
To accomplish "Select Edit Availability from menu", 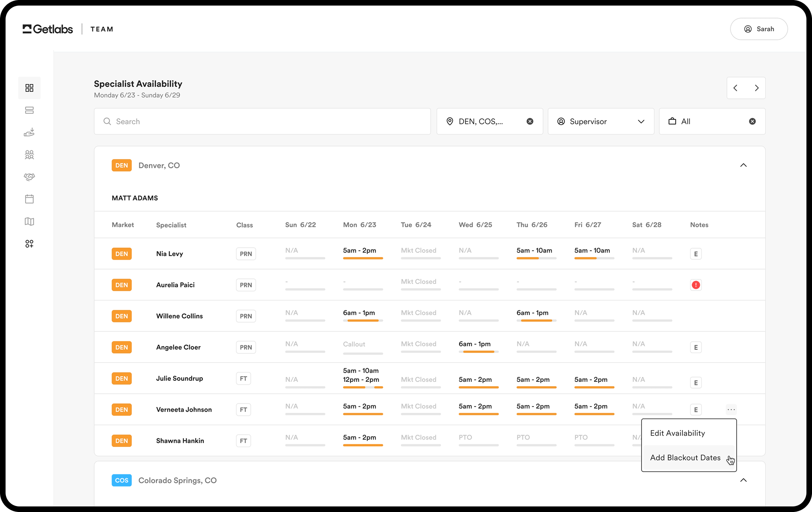I will [x=689, y=433].
